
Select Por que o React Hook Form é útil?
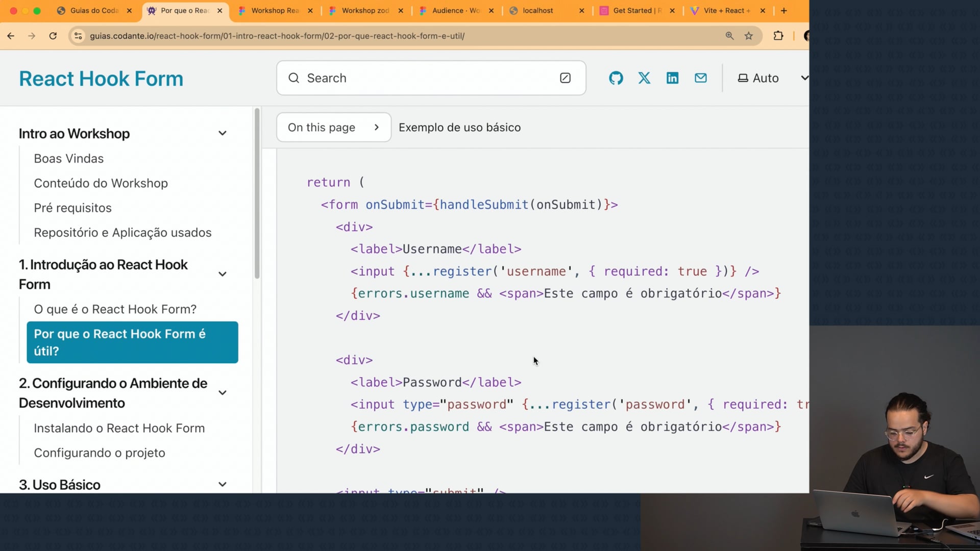point(132,342)
